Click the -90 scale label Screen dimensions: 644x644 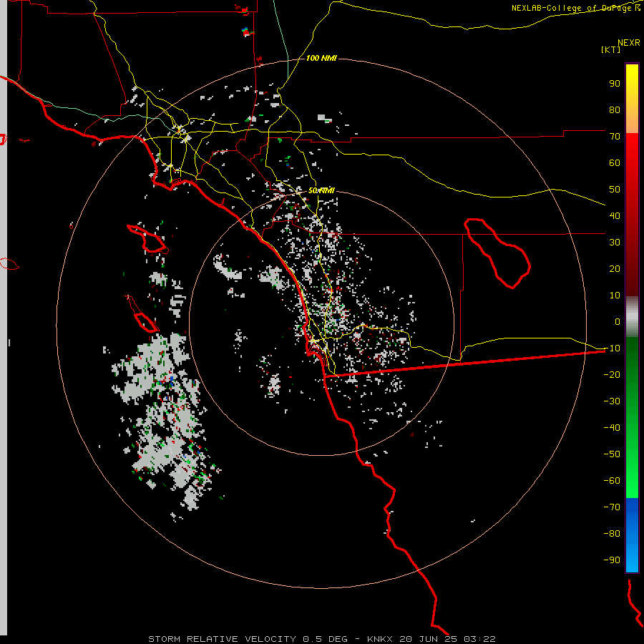pos(612,560)
